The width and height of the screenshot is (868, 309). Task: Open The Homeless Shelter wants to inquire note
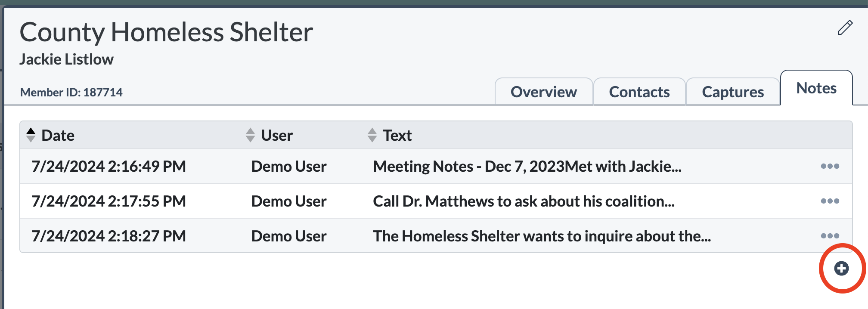pos(542,236)
